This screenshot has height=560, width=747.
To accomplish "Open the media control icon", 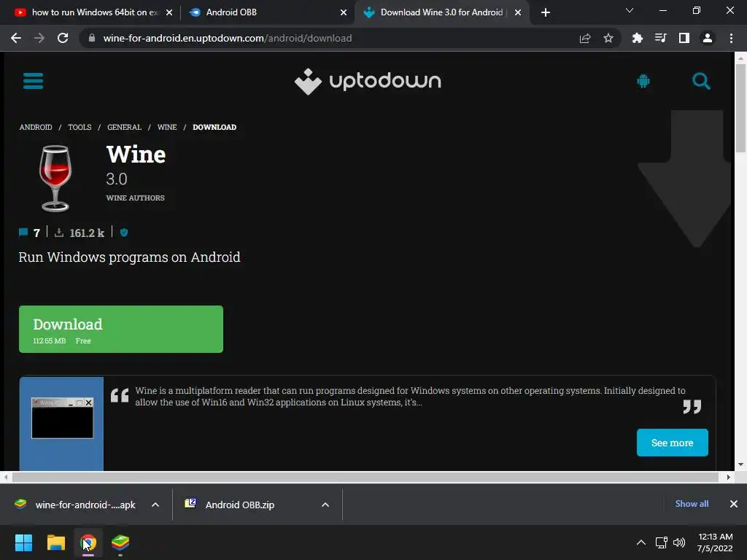I will point(660,38).
